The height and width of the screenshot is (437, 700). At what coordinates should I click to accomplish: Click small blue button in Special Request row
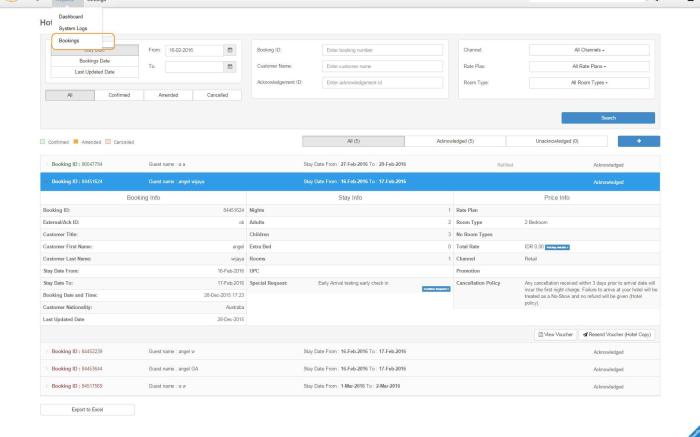436,289
